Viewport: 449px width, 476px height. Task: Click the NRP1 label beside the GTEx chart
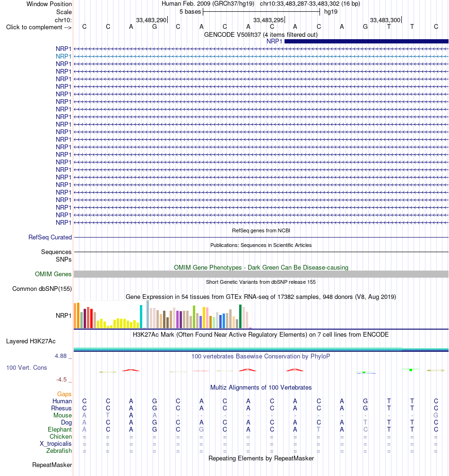pos(63,315)
